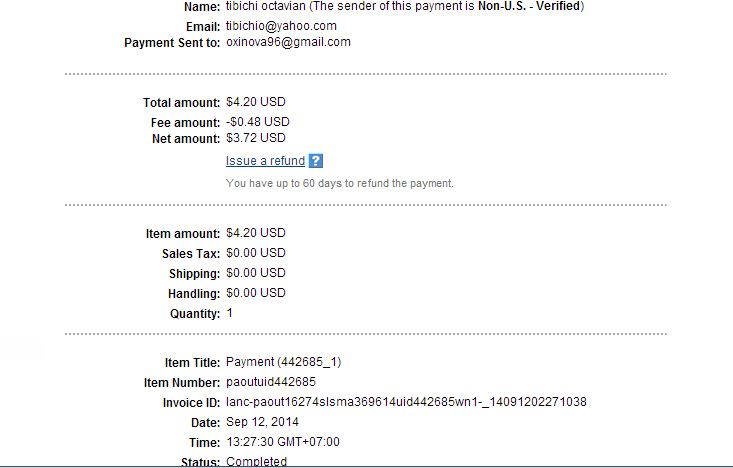Click the Total amount value $4.20 USD

255,103
